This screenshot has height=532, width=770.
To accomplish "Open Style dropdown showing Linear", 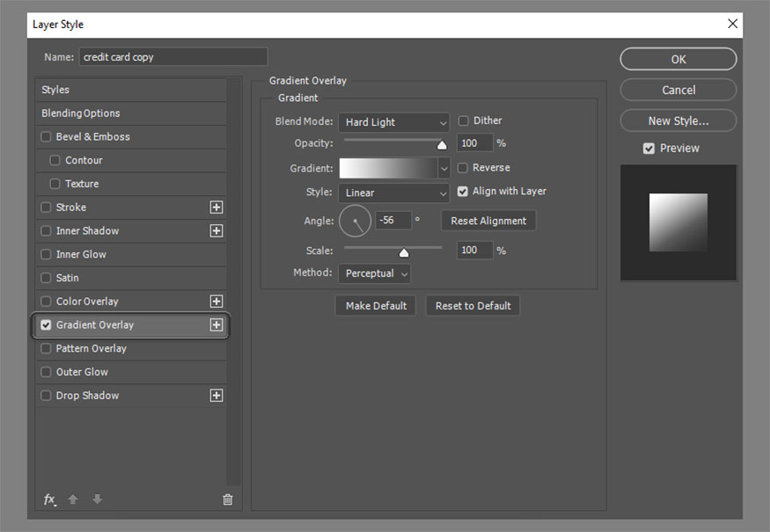I will pos(394,193).
